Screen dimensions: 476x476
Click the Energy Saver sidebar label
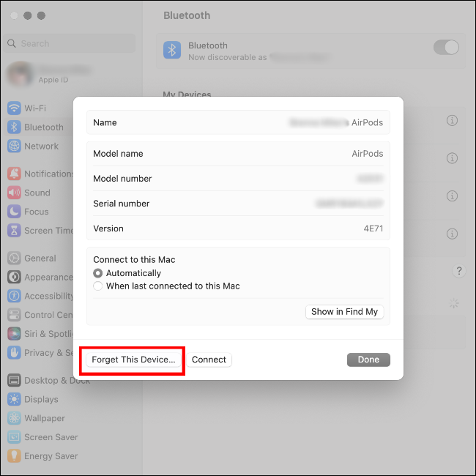coord(51,456)
